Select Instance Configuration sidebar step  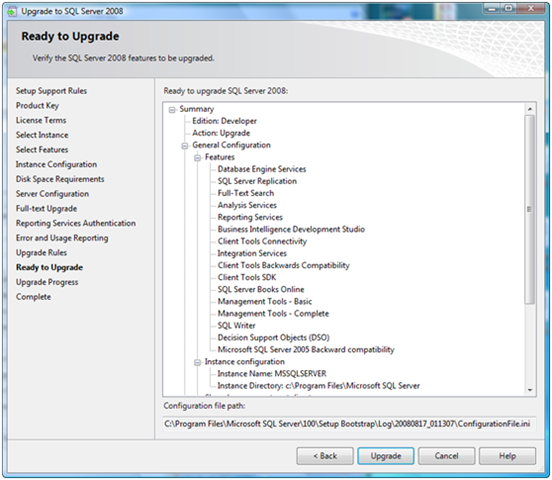(x=56, y=164)
